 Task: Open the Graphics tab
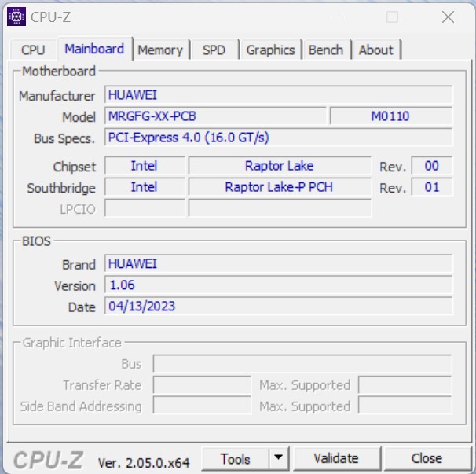click(270, 50)
